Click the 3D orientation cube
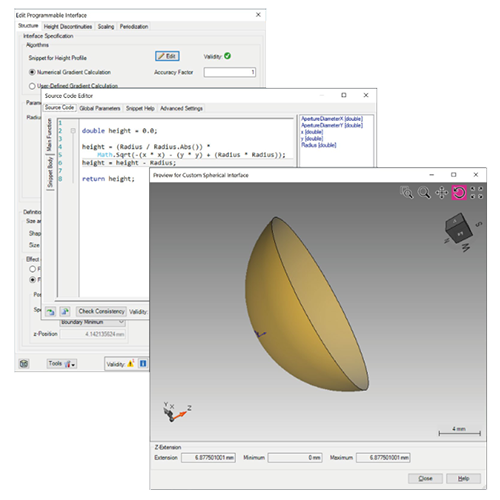Image resolution: width=500 pixels, height=500 pixels. click(459, 229)
